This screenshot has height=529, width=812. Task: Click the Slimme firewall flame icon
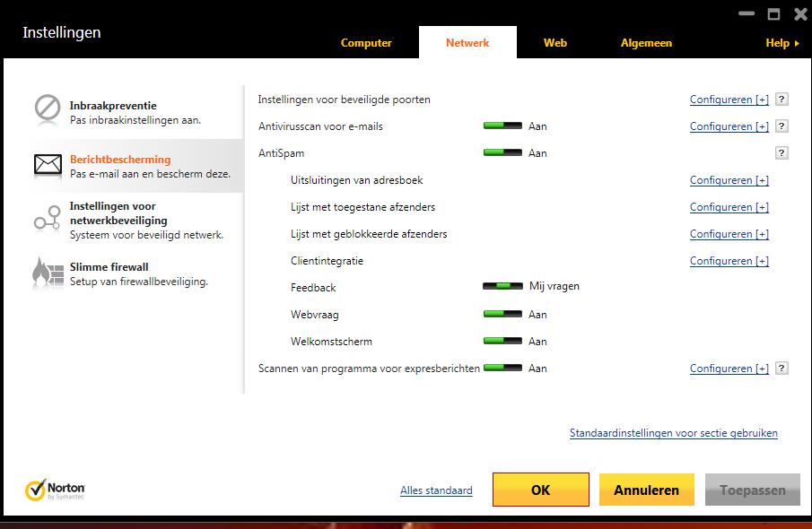(x=47, y=273)
